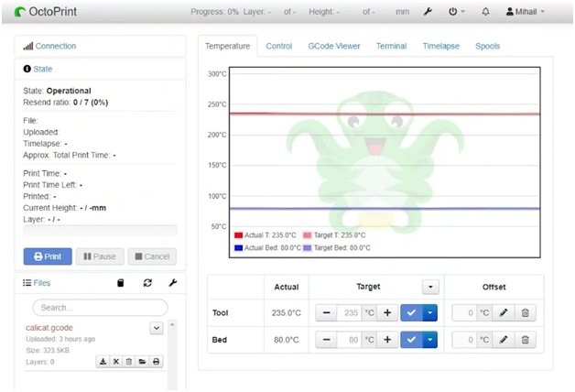Load calicat.gcode with the folder icon

click(x=143, y=362)
